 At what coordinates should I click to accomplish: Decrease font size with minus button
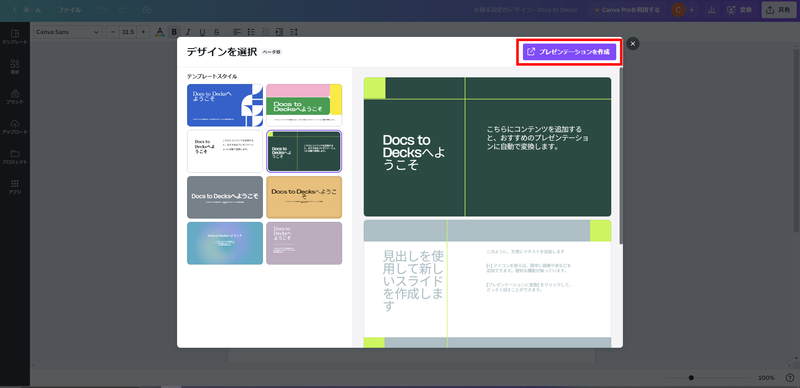[113, 32]
